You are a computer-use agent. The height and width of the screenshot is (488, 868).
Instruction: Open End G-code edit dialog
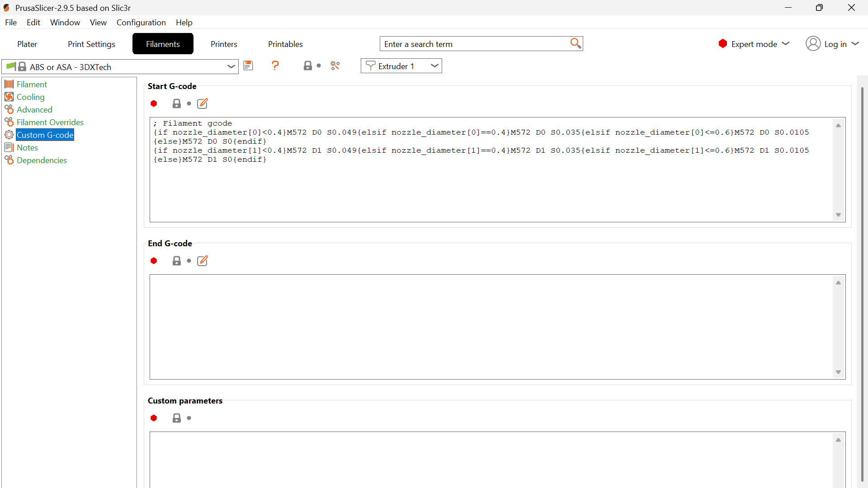coord(203,261)
